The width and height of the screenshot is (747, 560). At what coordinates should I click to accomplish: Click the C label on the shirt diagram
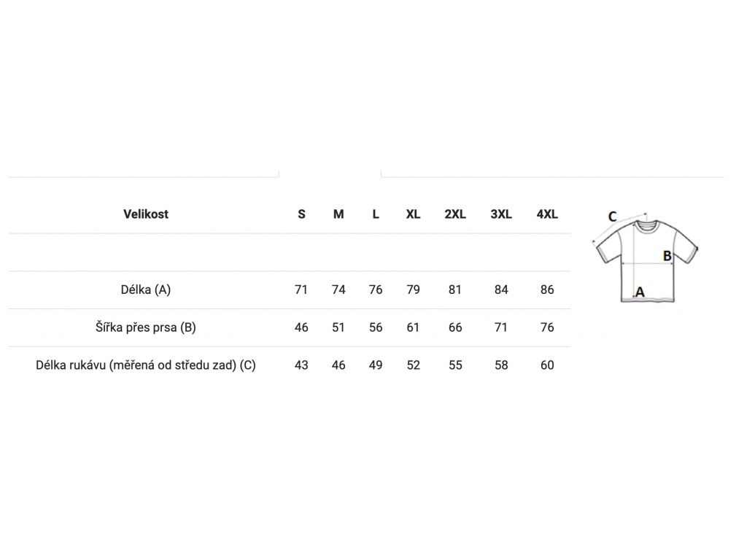[612, 217]
